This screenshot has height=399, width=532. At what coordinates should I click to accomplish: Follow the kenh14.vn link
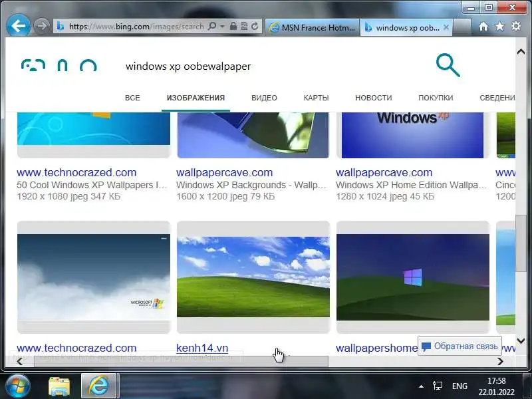click(x=202, y=348)
